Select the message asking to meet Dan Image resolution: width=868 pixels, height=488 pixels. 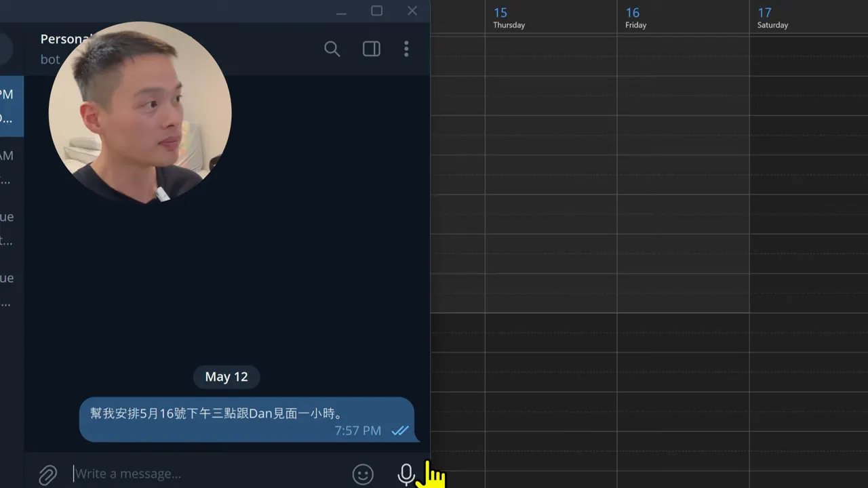pyautogui.click(x=247, y=420)
